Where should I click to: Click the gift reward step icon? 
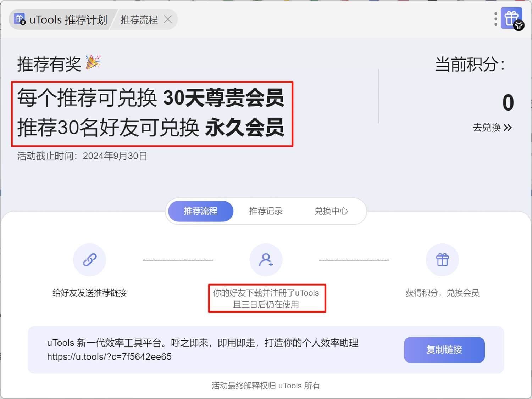tap(442, 260)
